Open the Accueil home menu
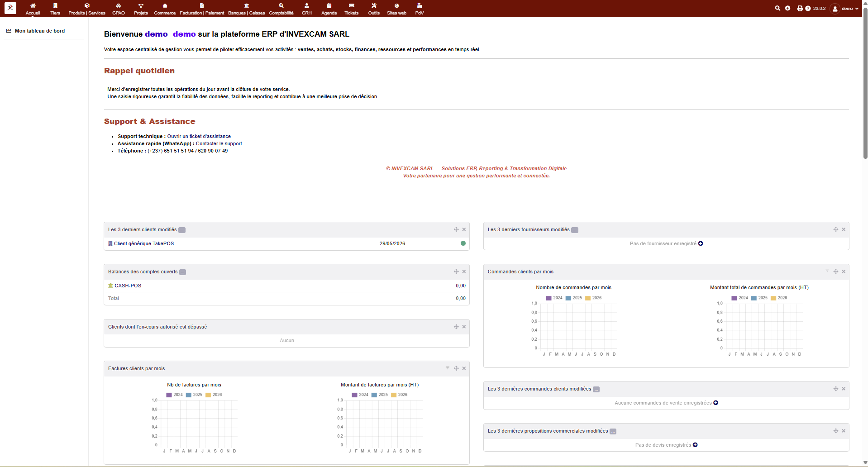Image resolution: width=868 pixels, height=467 pixels. pyautogui.click(x=33, y=9)
